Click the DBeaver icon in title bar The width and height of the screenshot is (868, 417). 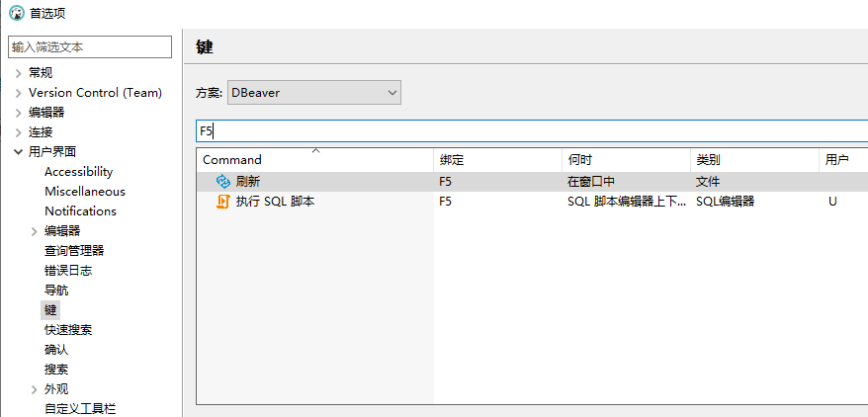click(x=17, y=13)
